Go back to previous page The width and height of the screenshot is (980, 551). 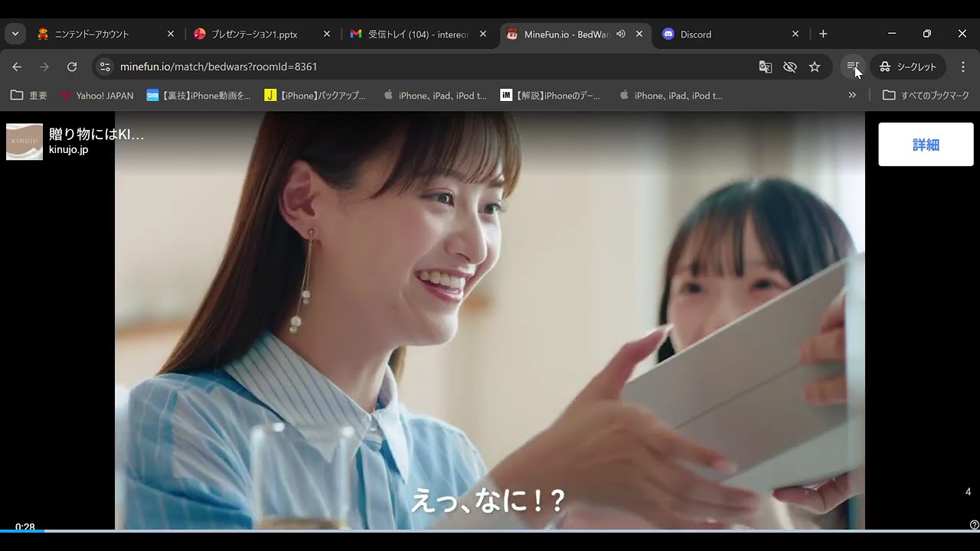[17, 67]
